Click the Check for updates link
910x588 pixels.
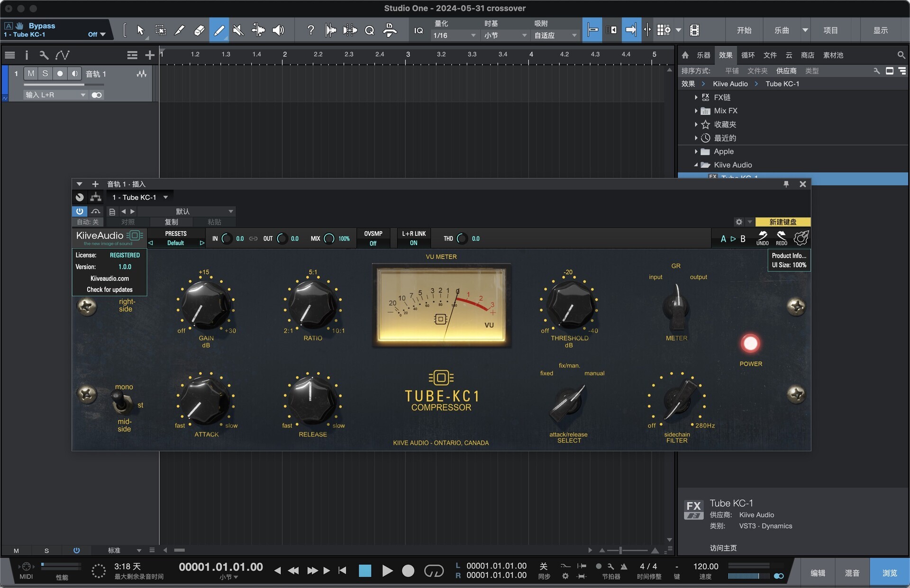(109, 289)
